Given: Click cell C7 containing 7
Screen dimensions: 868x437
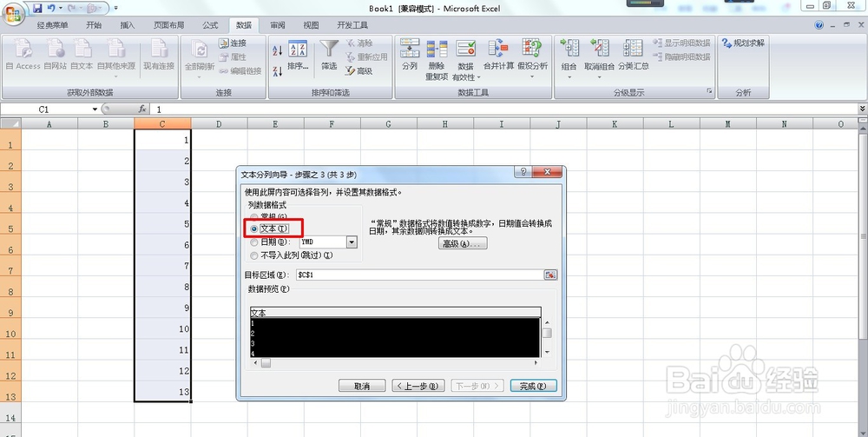Looking at the screenshot, I should tap(162, 266).
